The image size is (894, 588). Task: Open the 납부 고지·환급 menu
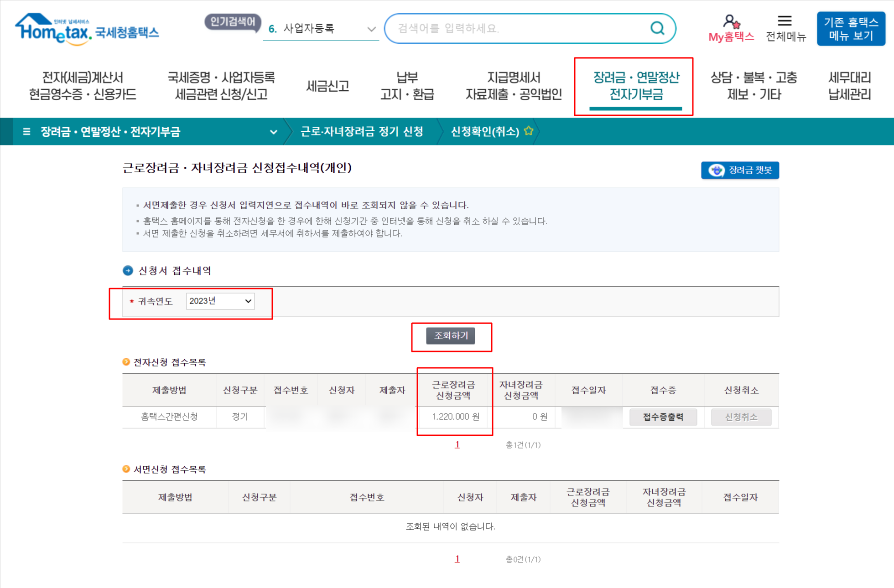click(407, 86)
